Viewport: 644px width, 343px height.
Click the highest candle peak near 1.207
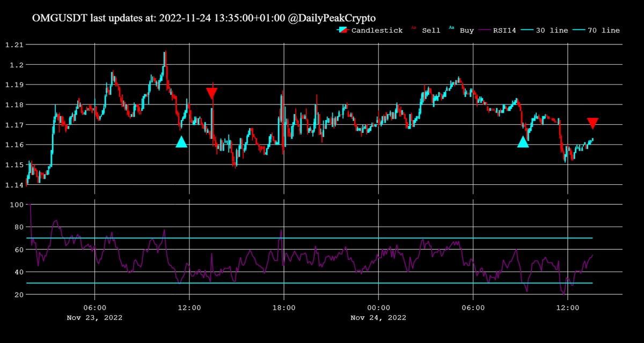[x=165, y=52]
